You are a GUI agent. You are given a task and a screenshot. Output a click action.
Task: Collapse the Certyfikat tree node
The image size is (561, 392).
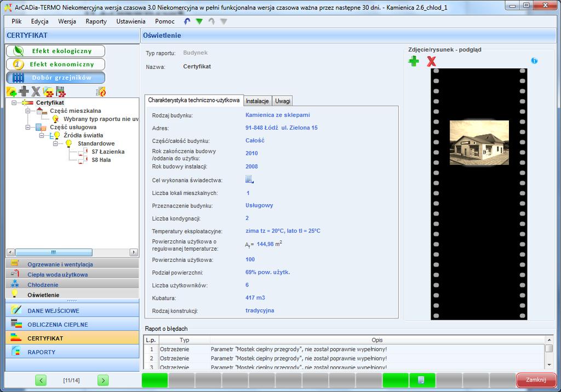pyautogui.click(x=14, y=102)
